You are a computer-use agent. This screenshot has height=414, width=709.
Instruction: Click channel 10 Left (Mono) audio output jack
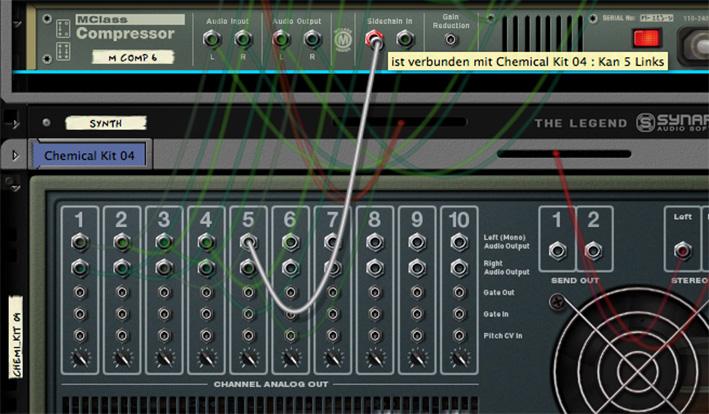(459, 242)
